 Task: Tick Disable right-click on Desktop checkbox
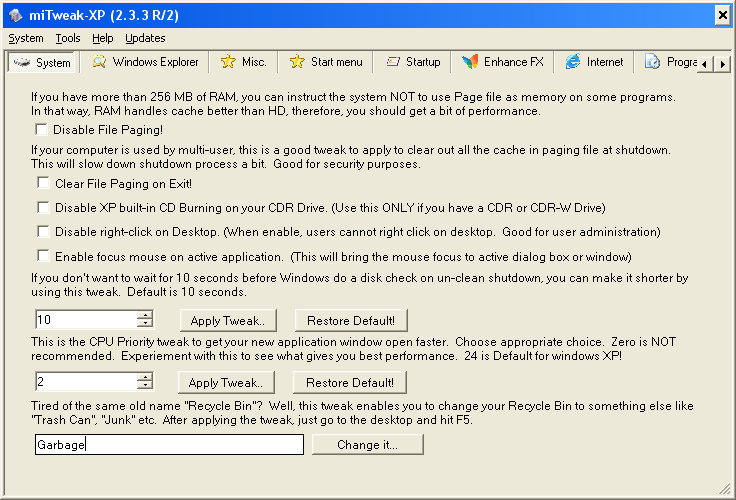43,231
